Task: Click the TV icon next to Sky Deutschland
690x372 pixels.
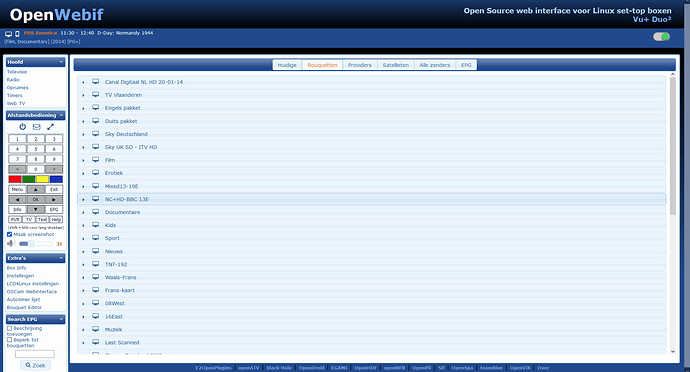Action: pyautogui.click(x=95, y=134)
